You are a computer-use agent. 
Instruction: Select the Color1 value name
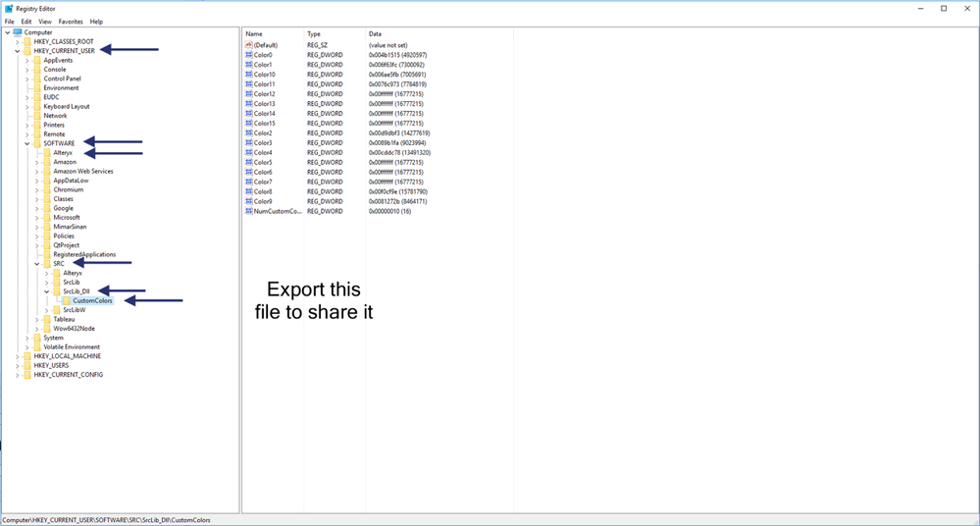pyautogui.click(x=263, y=65)
